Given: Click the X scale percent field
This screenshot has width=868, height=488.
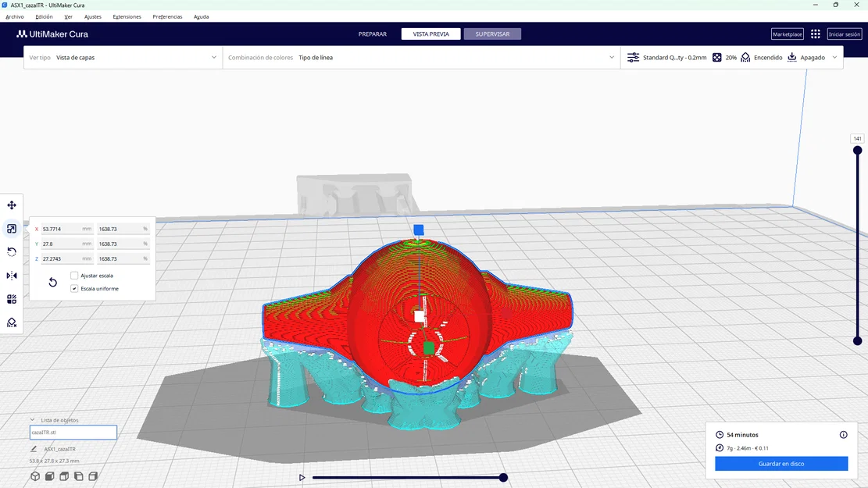Looking at the screenshot, I should point(123,229).
